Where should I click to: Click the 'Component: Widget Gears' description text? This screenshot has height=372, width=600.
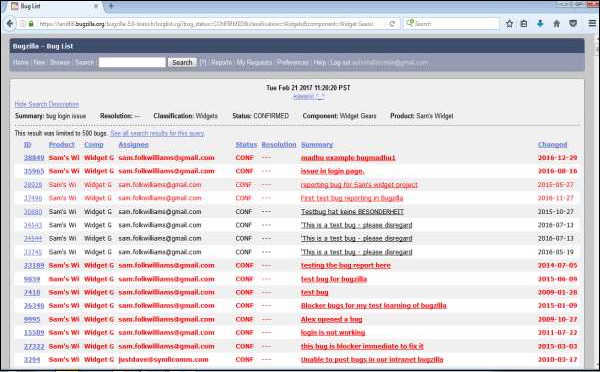point(339,116)
